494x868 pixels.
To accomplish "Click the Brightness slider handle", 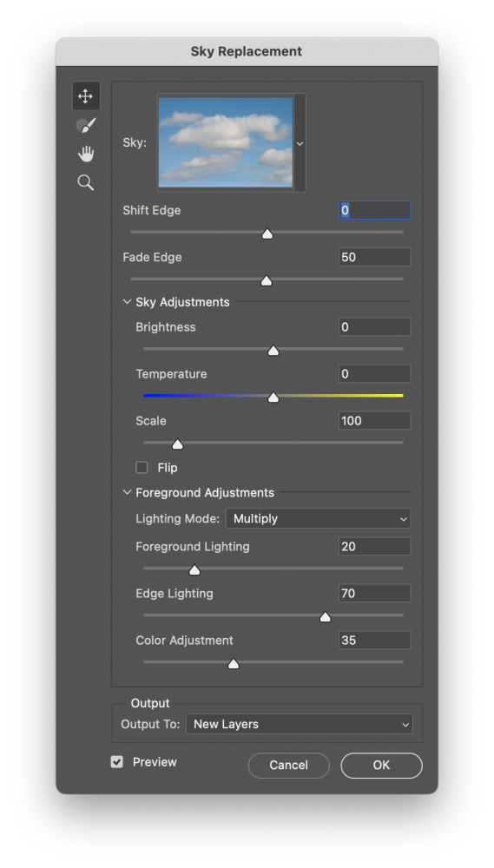I will coord(273,351).
